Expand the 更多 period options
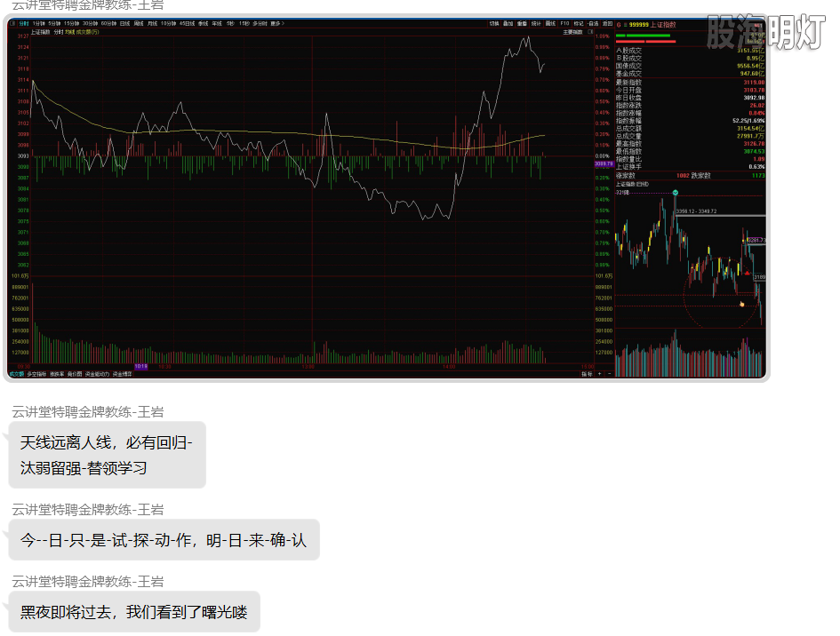 pyautogui.click(x=277, y=24)
